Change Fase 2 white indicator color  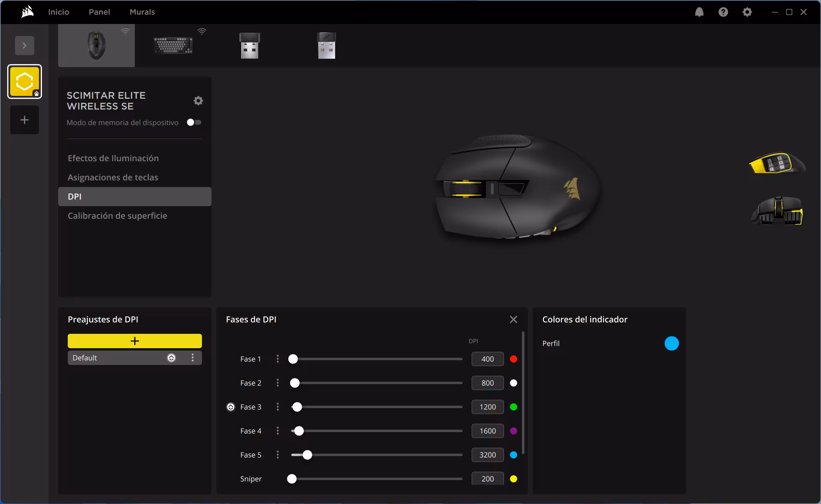tap(513, 383)
